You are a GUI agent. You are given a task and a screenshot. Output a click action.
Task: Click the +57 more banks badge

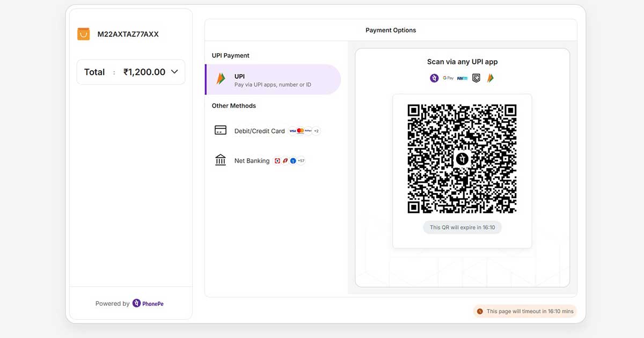[x=301, y=161]
